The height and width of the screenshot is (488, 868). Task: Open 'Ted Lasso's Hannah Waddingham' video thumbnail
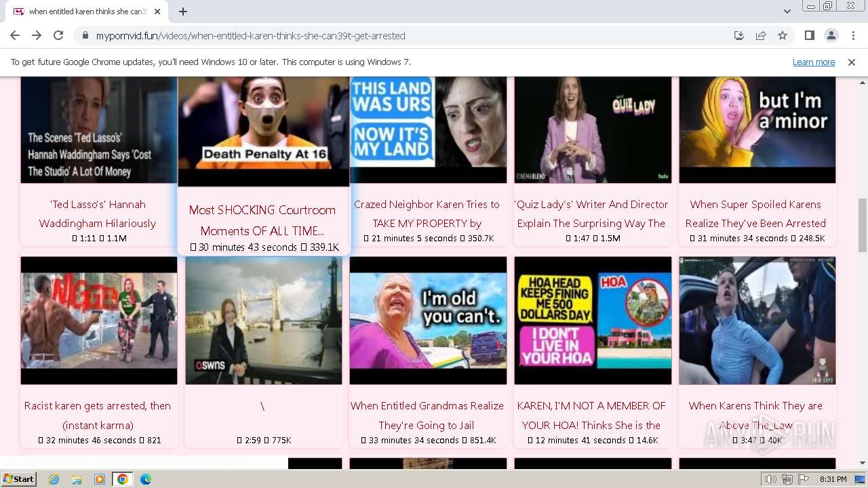tap(99, 129)
